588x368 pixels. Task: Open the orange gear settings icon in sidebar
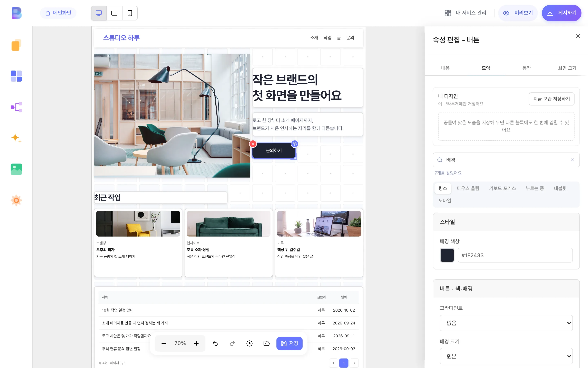tap(16, 200)
